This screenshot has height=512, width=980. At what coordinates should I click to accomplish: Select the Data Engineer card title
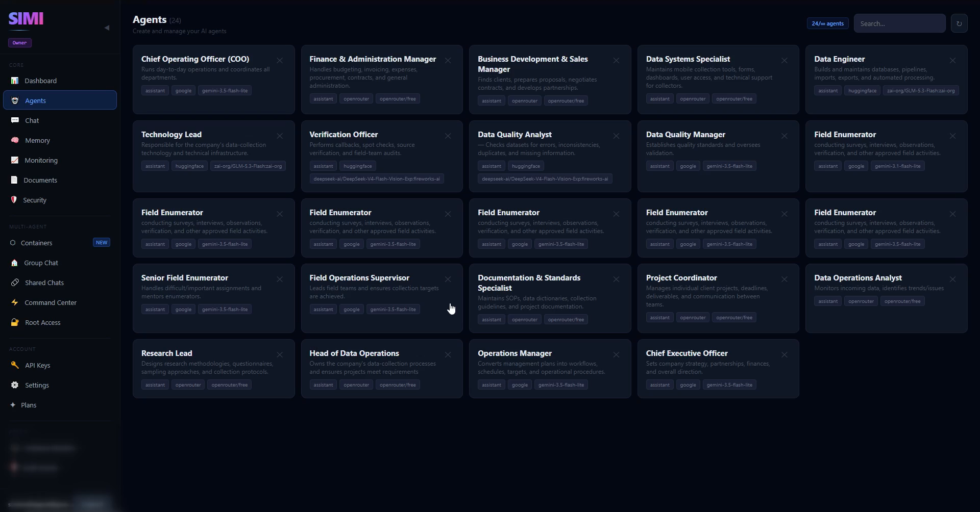pos(839,59)
